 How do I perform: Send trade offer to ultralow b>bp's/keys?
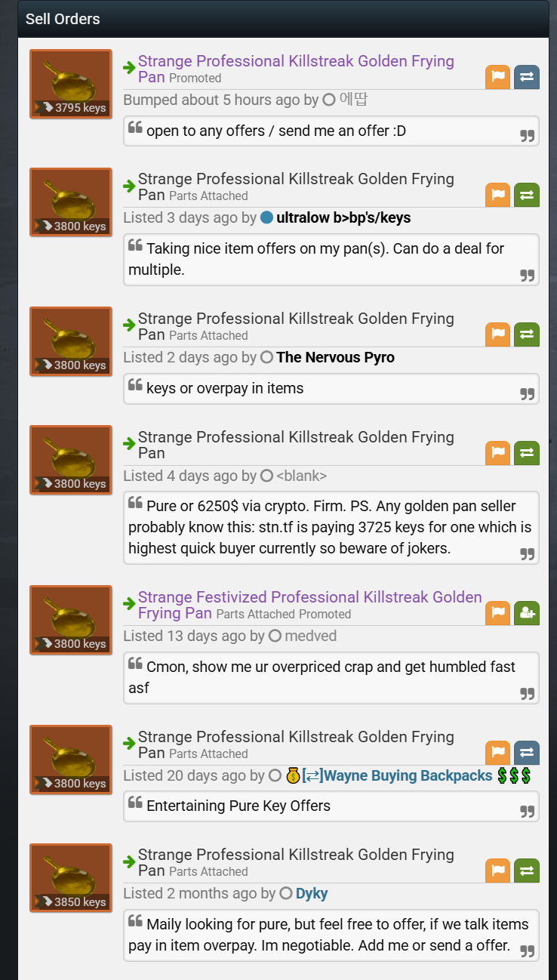coord(527,195)
